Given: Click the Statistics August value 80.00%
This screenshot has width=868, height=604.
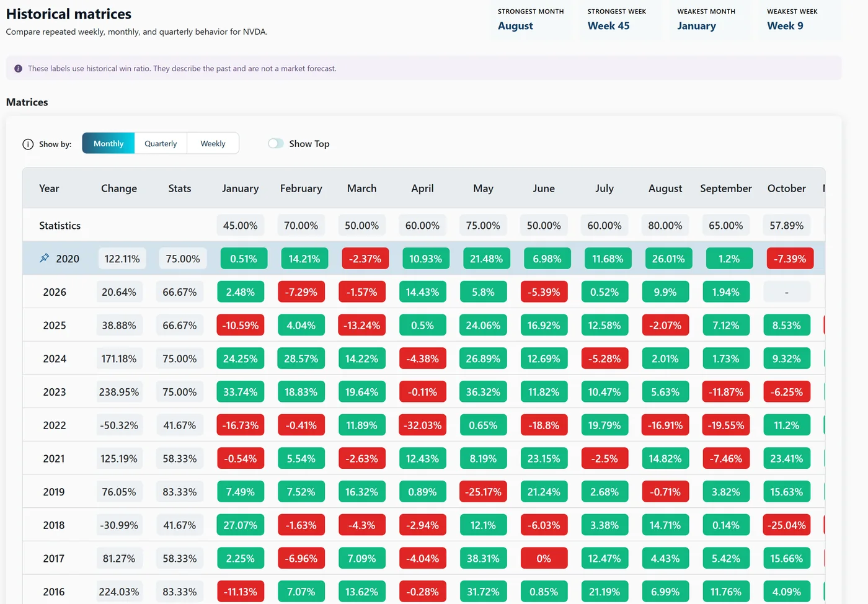Looking at the screenshot, I should tap(665, 226).
